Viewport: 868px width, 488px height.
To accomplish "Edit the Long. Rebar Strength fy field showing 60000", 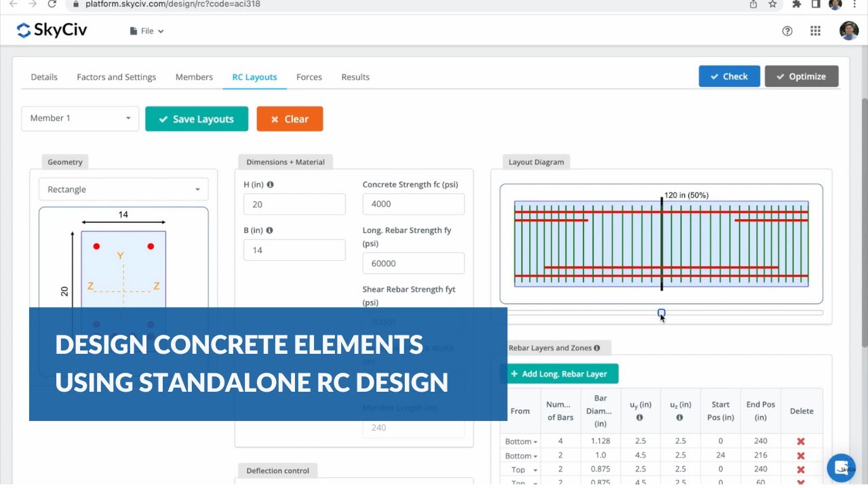I will click(x=414, y=263).
